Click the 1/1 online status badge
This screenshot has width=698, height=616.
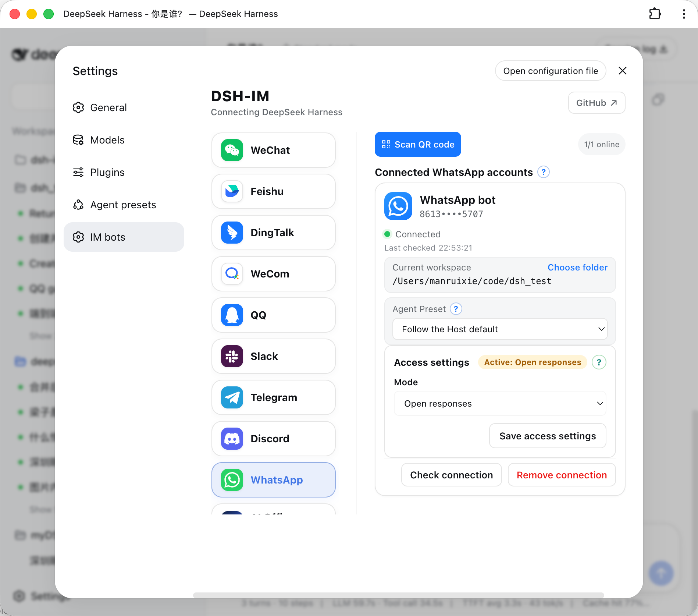(602, 144)
